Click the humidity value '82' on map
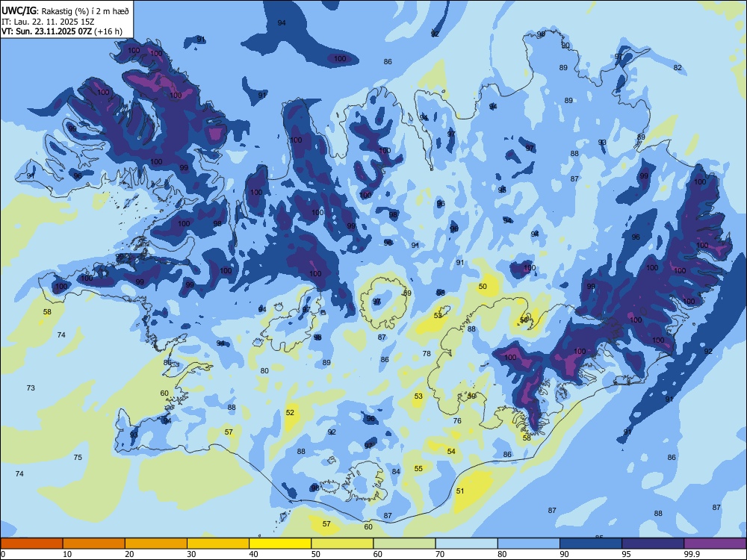Viewport: 747px width, 560px height. click(x=678, y=68)
